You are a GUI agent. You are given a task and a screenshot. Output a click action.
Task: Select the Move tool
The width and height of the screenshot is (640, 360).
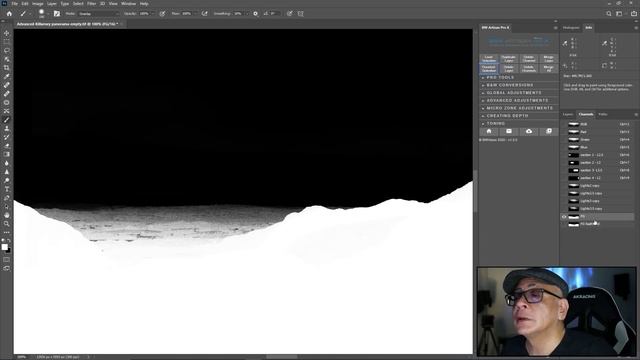pyautogui.click(x=7, y=33)
